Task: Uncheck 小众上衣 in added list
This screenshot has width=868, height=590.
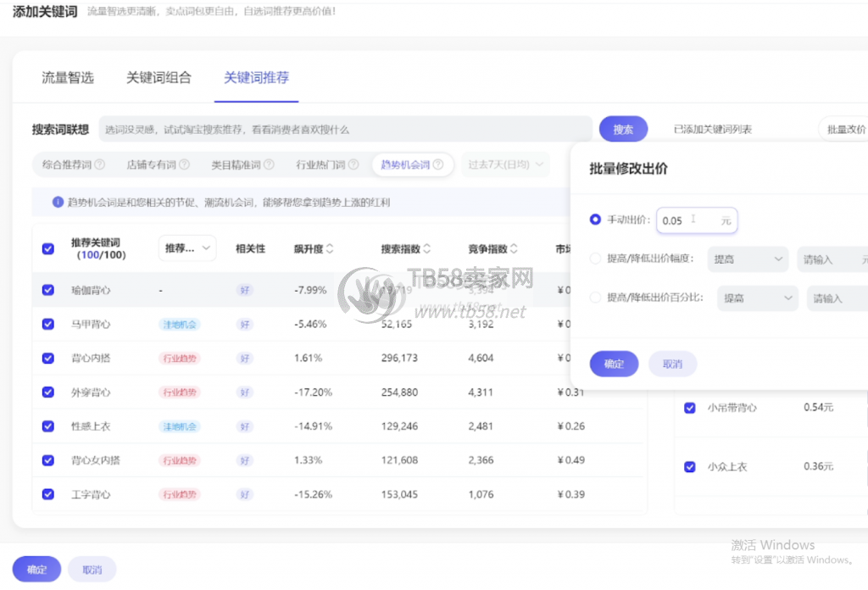Action: coord(690,466)
